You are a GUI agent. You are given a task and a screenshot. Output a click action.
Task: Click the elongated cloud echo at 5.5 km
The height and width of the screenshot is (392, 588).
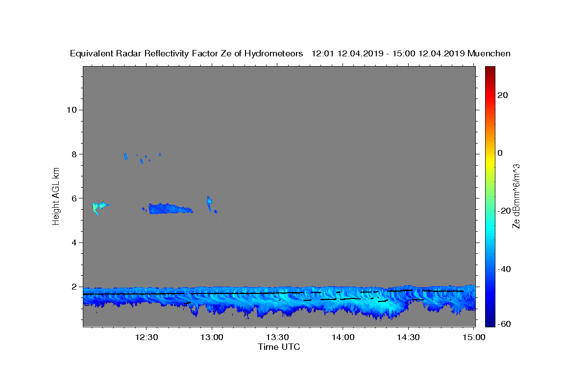click(170, 209)
